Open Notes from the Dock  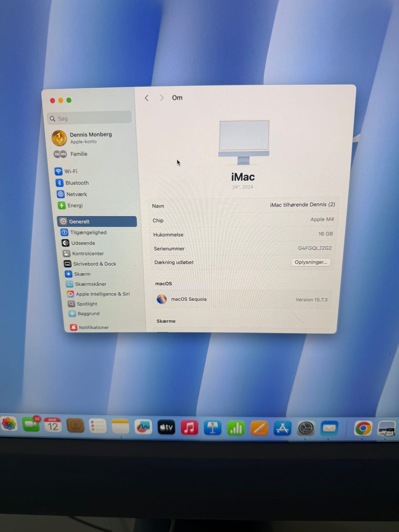tap(121, 426)
